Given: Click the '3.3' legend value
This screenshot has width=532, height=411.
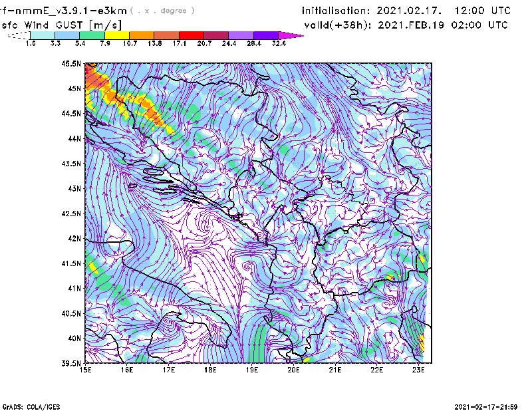Looking at the screenshot, I should (55, 43).
